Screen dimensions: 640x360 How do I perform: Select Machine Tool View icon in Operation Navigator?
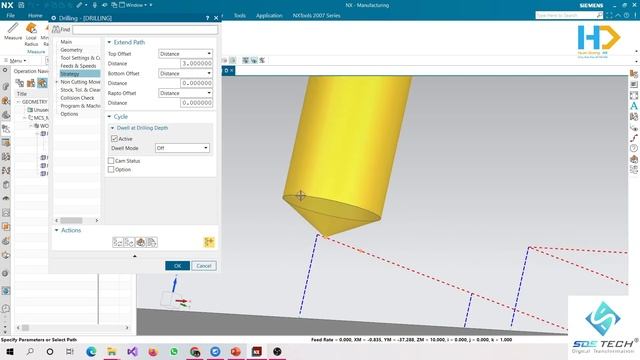[x=31, y=83]
